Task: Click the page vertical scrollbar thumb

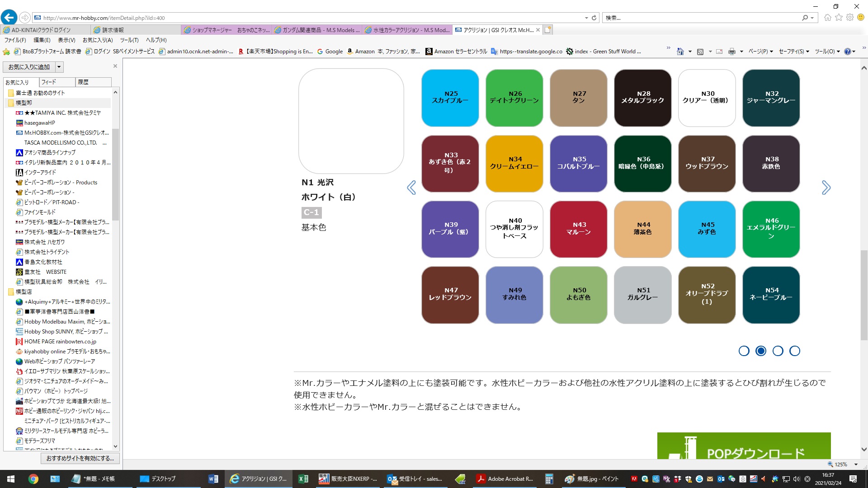Action: (864, 295)
